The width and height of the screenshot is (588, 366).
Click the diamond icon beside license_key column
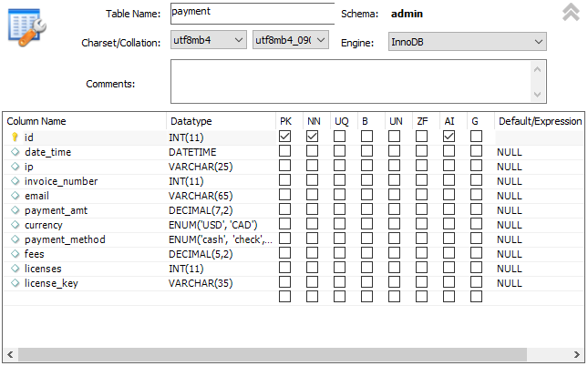[x=15, y=283]
